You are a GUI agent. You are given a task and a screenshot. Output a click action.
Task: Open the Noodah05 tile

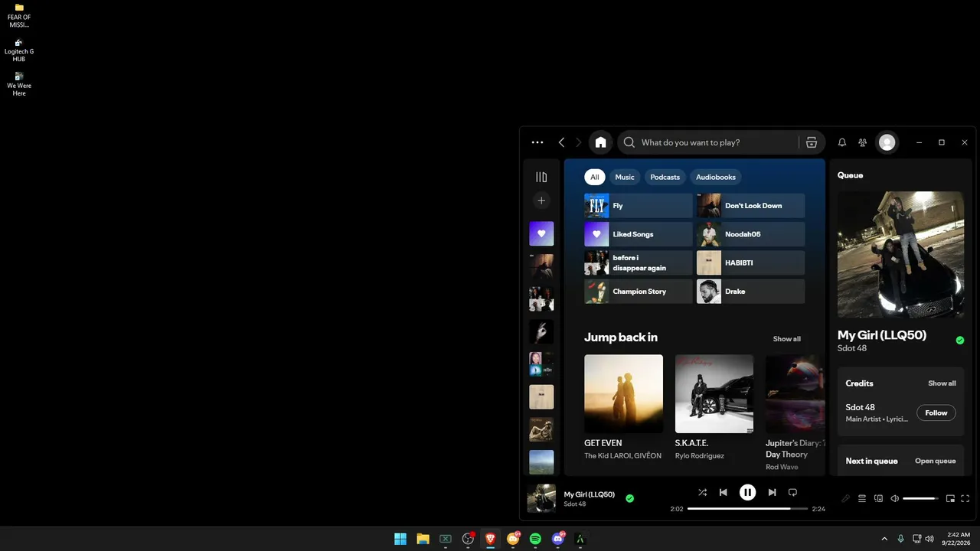click(x=750, y=234)
